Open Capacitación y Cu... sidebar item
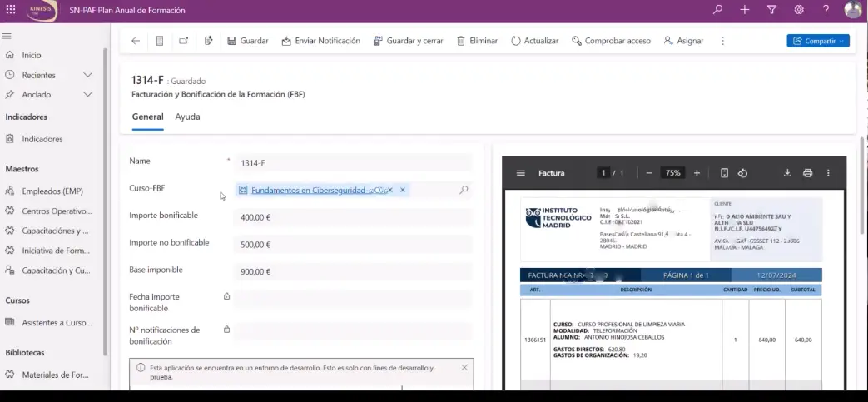Screen dimensions: 868x402 (56, 270)
